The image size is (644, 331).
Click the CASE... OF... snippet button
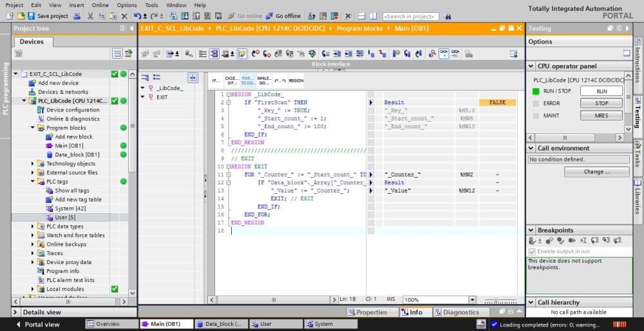(x=232, y=81)
